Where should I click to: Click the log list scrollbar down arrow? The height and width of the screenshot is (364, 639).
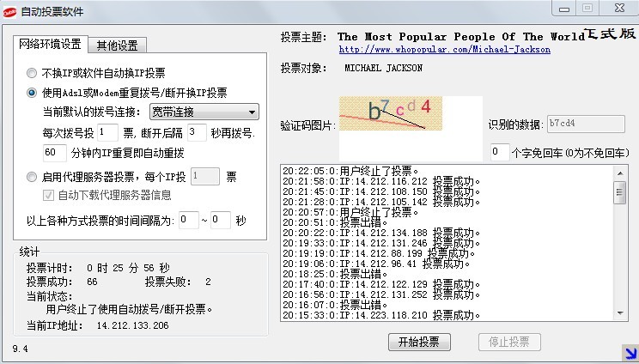(619, 314)
